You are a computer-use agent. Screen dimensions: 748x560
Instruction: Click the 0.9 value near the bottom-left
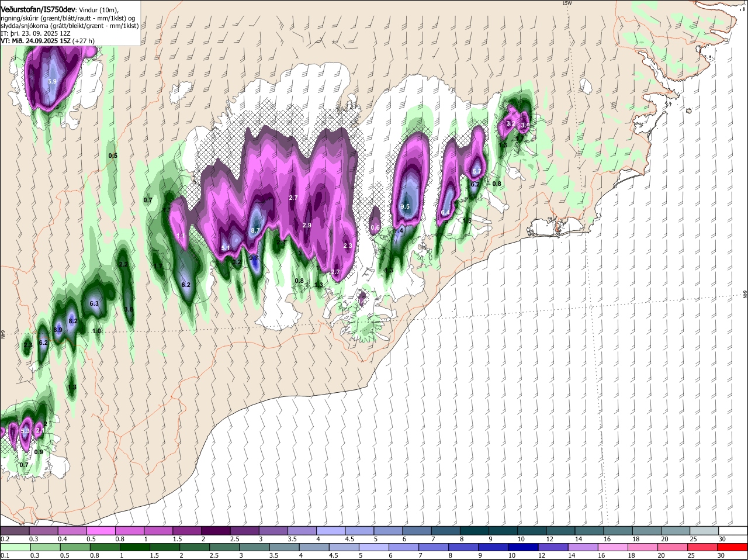39,452
